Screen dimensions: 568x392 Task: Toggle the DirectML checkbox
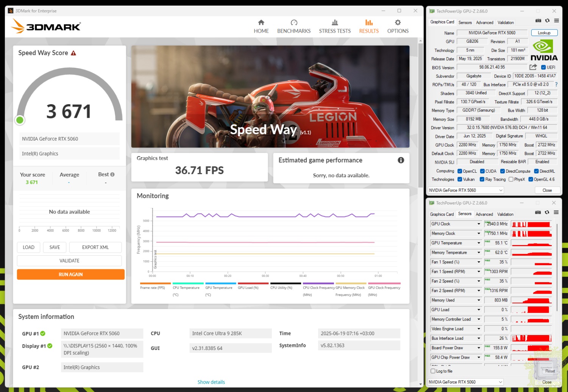click(536, 171)
